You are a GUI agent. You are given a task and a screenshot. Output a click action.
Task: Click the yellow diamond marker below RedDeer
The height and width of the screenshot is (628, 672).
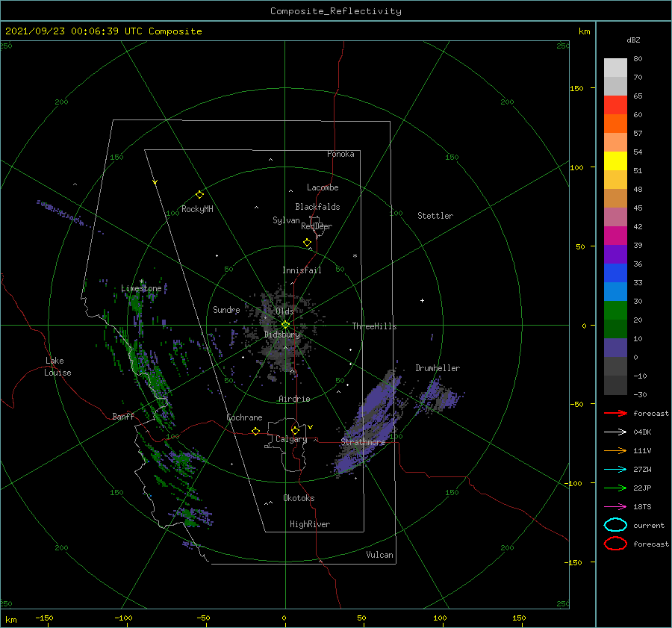[307, 243]
